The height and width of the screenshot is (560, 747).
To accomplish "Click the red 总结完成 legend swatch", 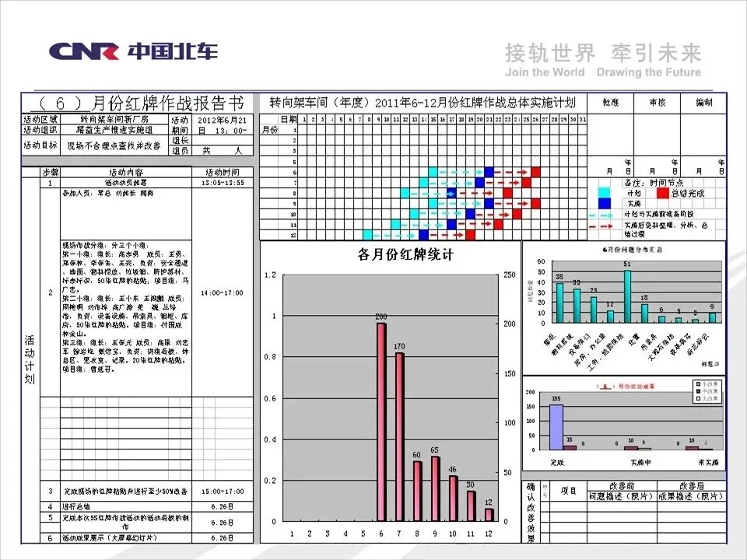I will [663, 193].
